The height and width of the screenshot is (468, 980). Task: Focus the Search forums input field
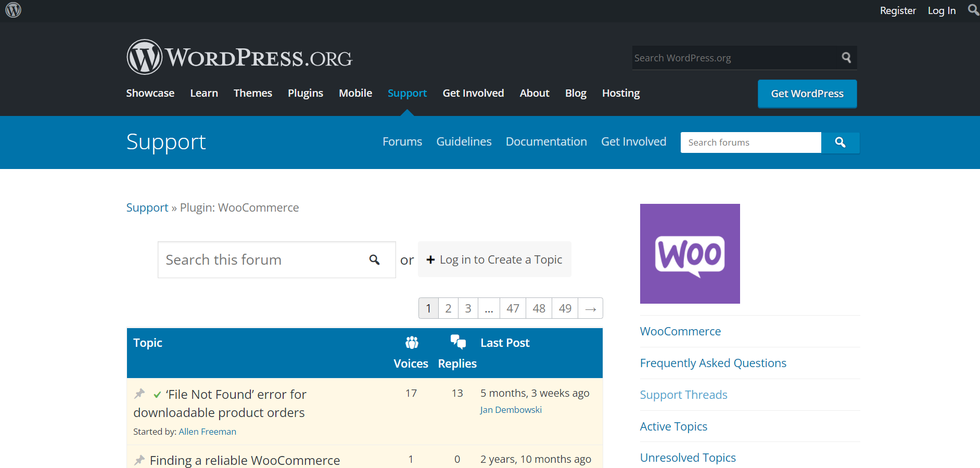tap(751, 142)
